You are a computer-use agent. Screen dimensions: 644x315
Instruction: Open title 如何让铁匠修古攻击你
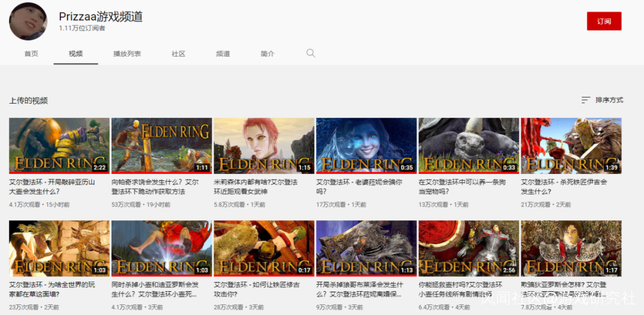pyautogui.click(x=256, y=289)
